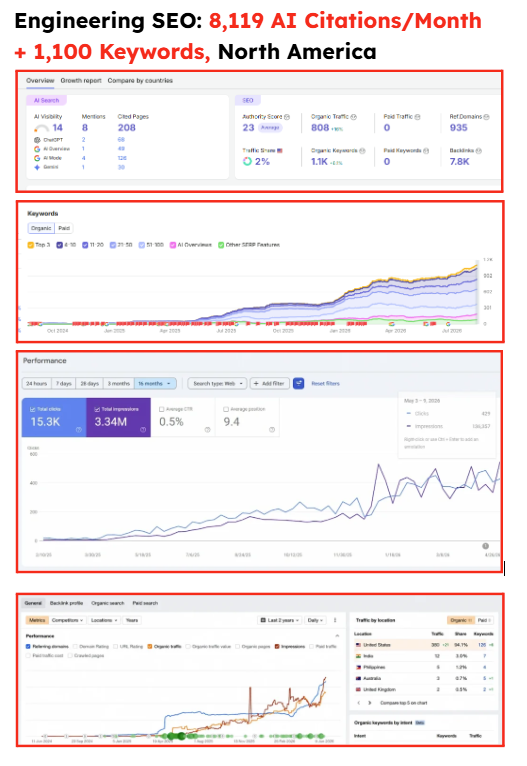The width and height of the screenshot is (527, 766).
Task: Click the Cited Pages value 208
Action: coord(126,128)
